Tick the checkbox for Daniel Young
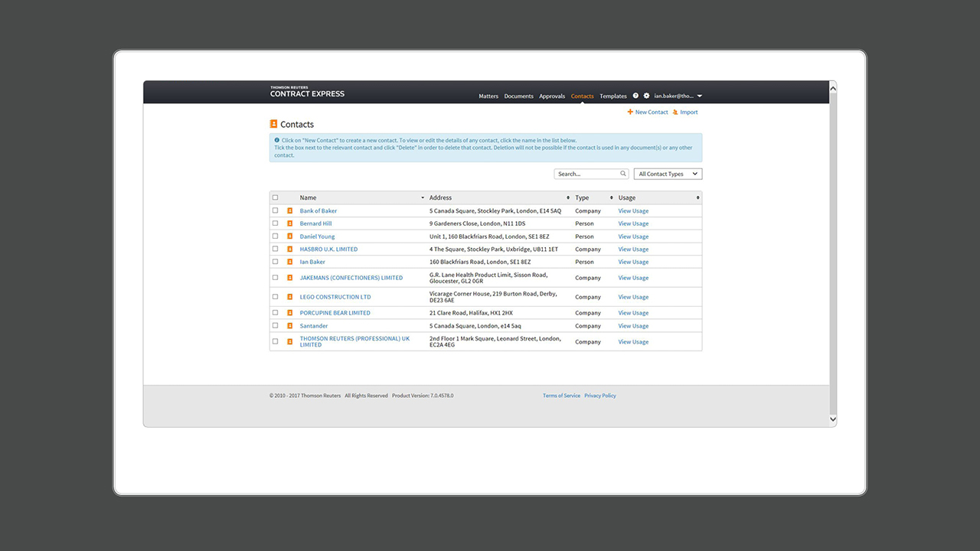This screenshot has width=980, height=551. (276, 236)
